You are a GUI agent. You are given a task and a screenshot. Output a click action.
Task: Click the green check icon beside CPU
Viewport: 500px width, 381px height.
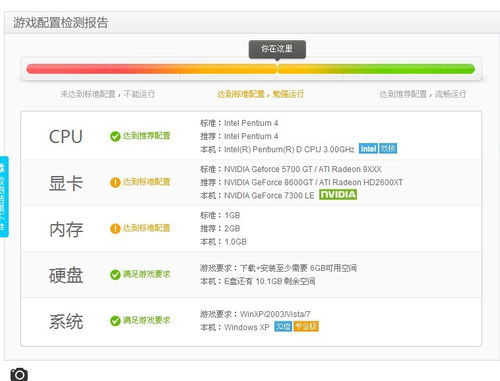[115, 136]
